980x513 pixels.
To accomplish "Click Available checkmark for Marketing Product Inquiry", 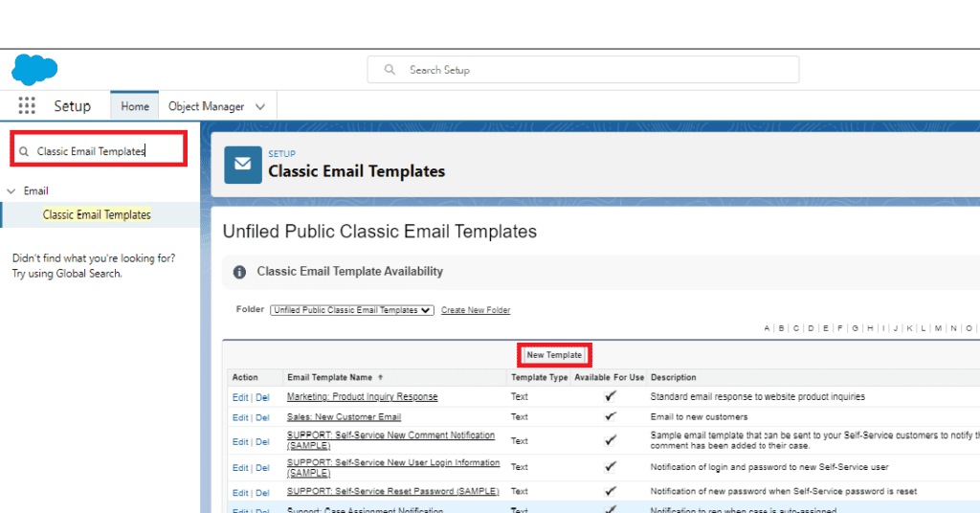I will (610, 396).
